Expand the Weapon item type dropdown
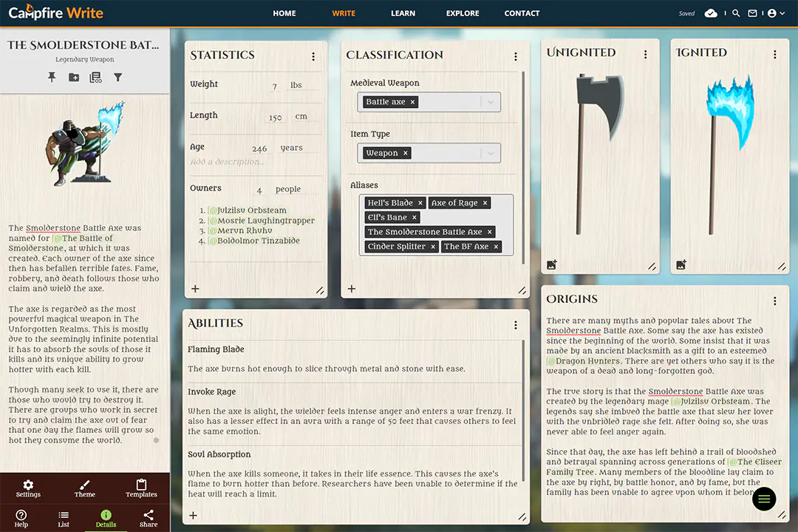The height and width of the screenshot is (532, 798). (x=490, y=152)
